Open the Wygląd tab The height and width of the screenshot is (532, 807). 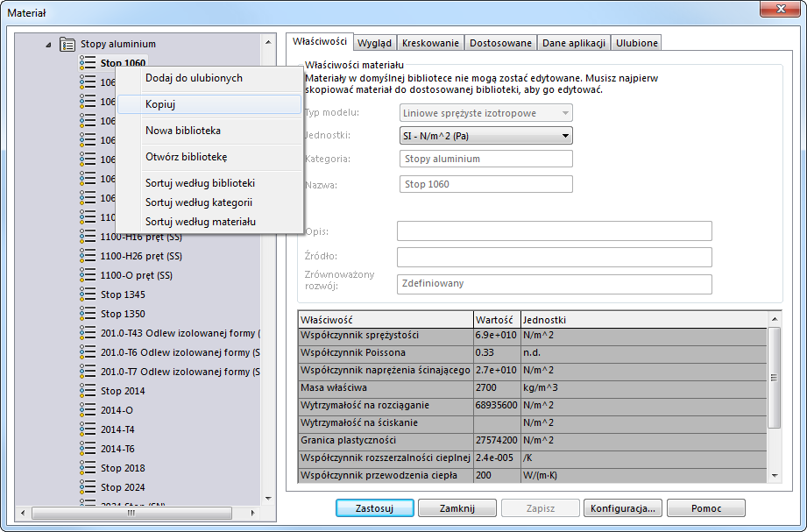point(374,43)
